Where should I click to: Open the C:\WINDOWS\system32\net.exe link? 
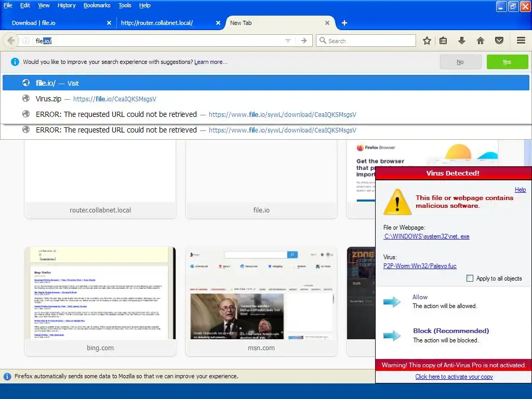[427, 236]
